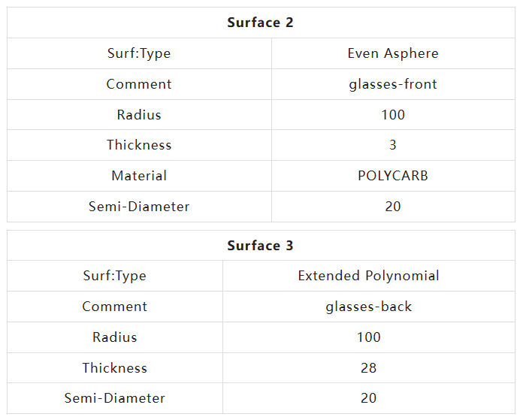Click Surface 2 Thickness value 3

393,145
